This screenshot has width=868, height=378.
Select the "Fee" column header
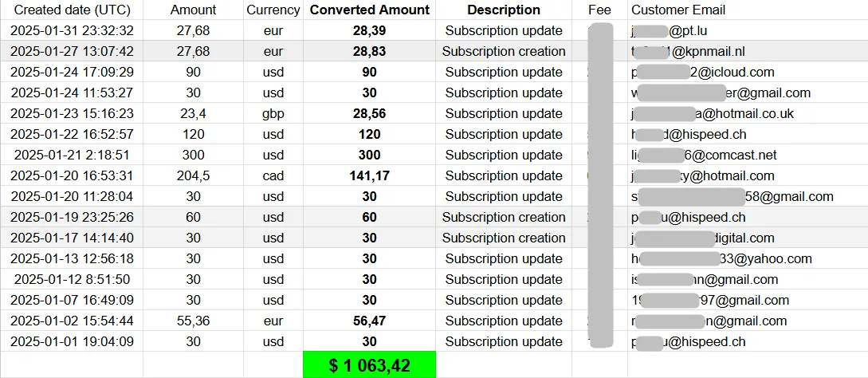[x=599, y=10]
